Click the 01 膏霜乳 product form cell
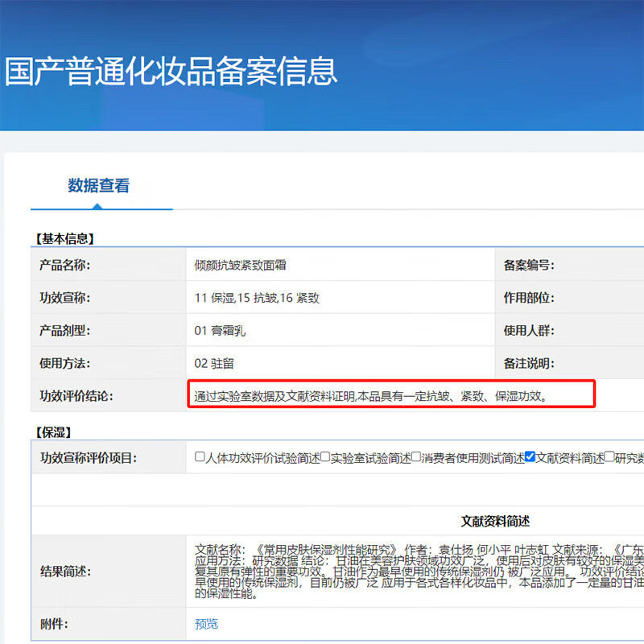The height and width of the screenshot is (644, 644). 221,330
